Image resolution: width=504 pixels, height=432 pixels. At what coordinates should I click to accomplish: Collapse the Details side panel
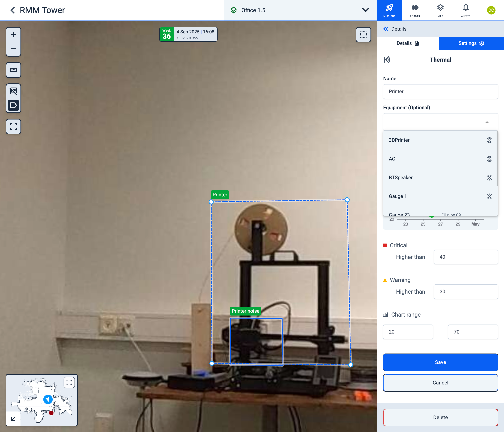point(386,29)
